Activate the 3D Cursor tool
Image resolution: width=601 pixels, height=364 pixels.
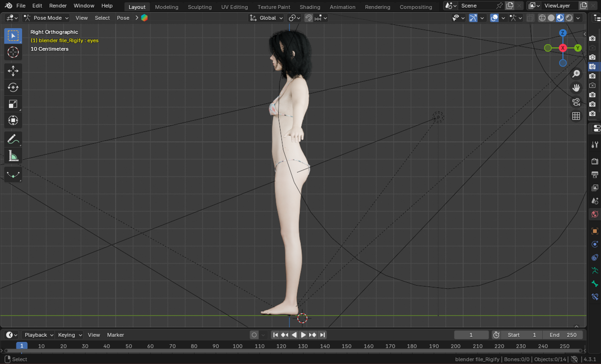click(13, 52)
